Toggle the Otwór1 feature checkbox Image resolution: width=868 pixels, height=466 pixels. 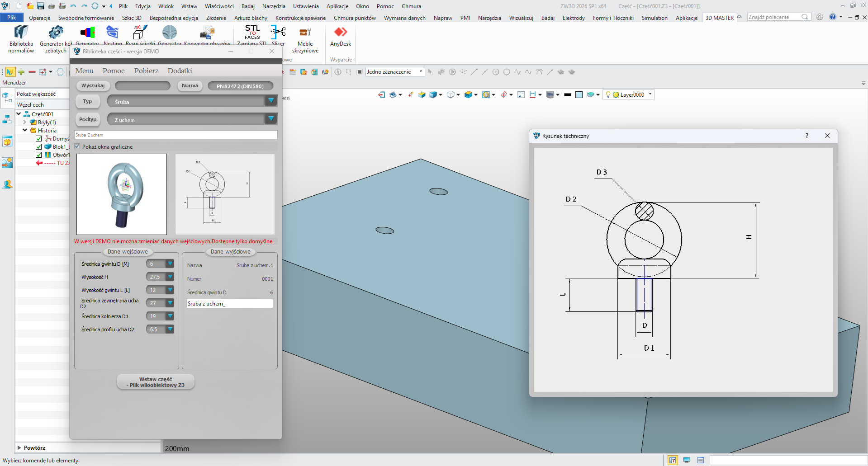tap(39, 155)
